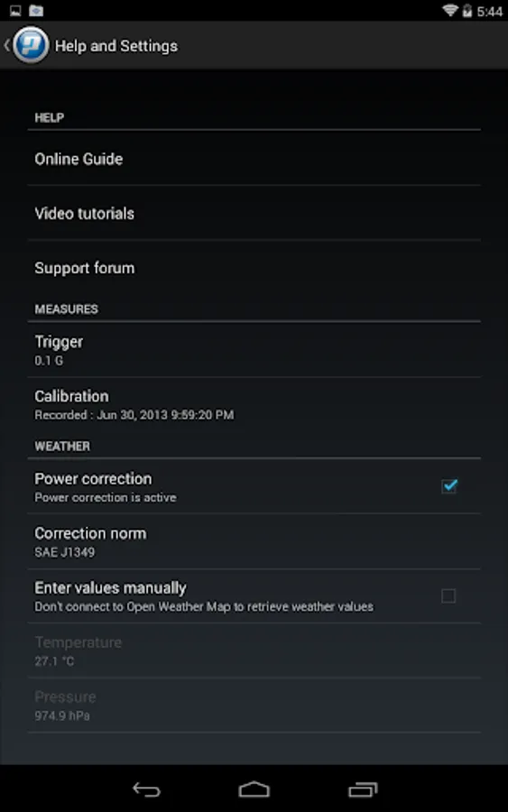Image resolution: width=508 pixels, height=812 pixels.
Task: Tap the battery status icon
Action: (x=467, y=10)
